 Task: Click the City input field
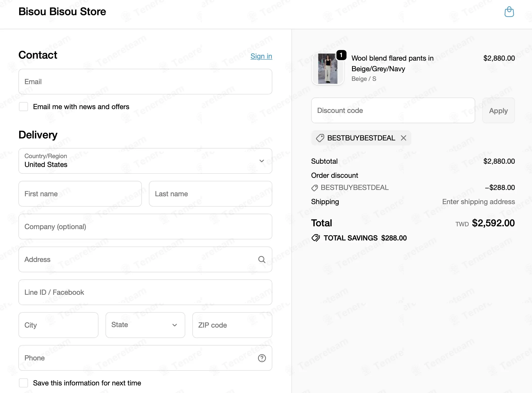coord(58,325)
